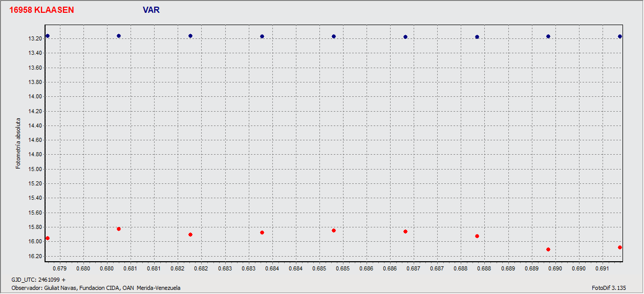
Task: Click the 14.00 tick label on the y-axis
Action: (34, 97)
